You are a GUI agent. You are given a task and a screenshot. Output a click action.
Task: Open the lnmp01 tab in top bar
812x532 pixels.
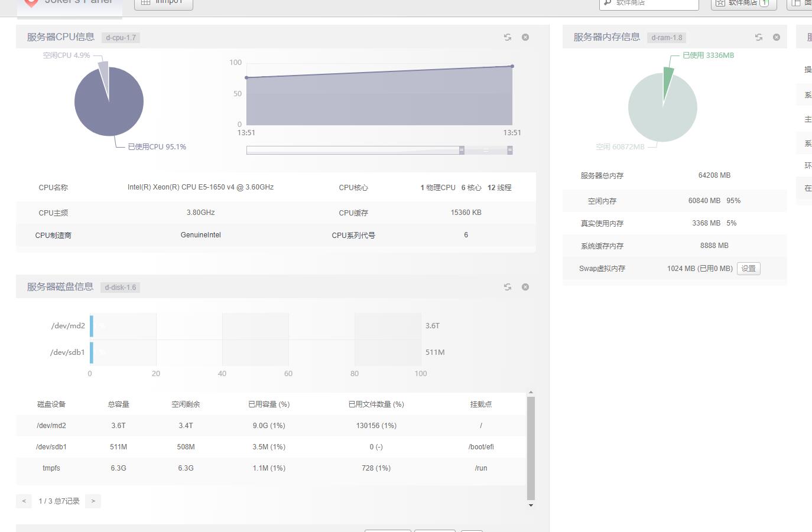pos(164,3)
